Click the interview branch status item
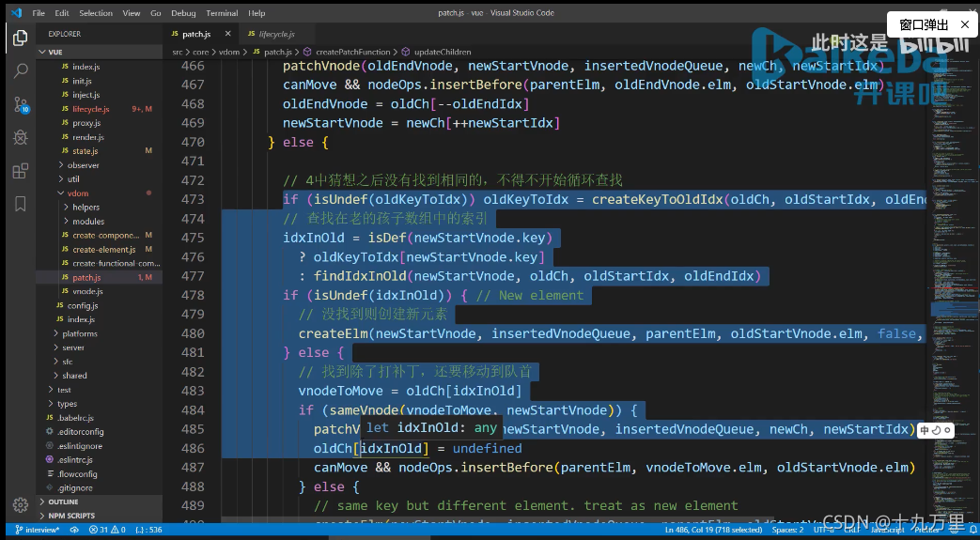The width and height of the screenshot is (980, 540). pyautogui.click(x=39, y=530)
